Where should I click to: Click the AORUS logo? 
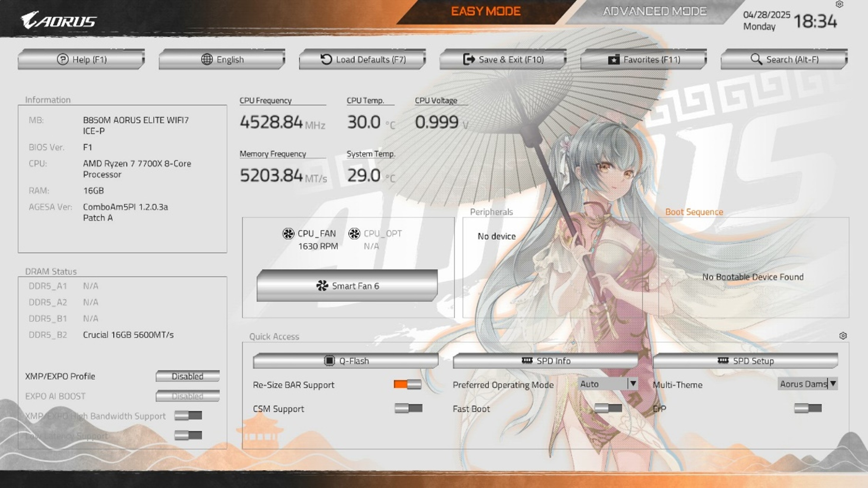pyautogui.click(x=59, y=20)
